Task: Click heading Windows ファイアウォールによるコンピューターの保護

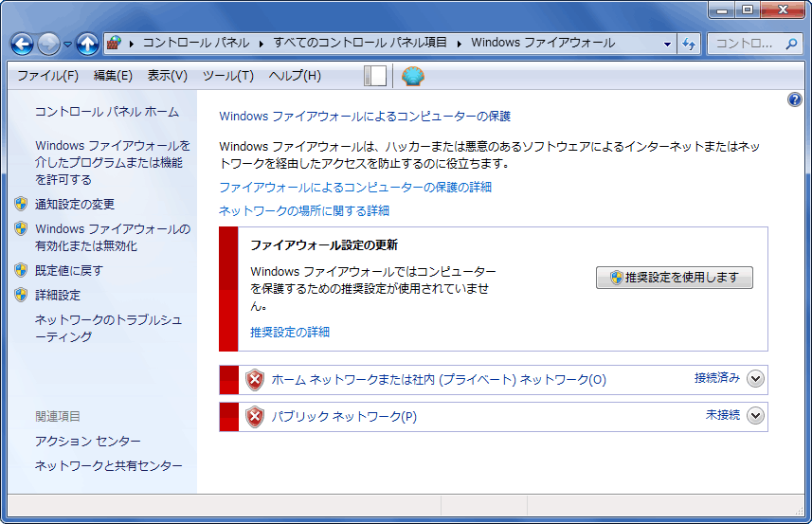Action: pos(365,116)
